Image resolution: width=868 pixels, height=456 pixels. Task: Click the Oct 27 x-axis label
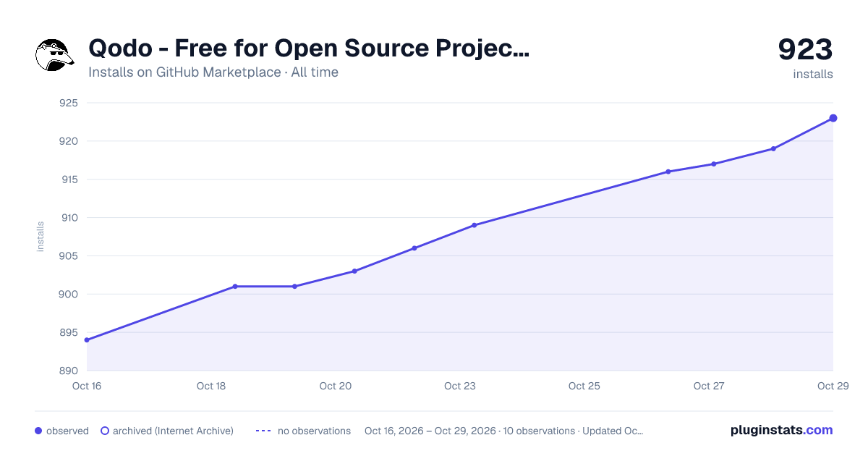[709, 386]
